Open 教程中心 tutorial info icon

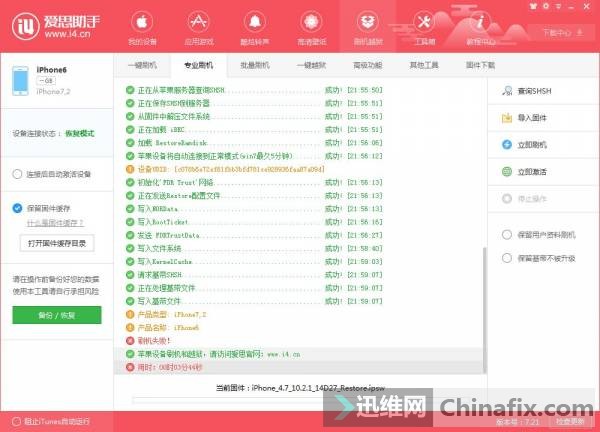pos(480,22)
